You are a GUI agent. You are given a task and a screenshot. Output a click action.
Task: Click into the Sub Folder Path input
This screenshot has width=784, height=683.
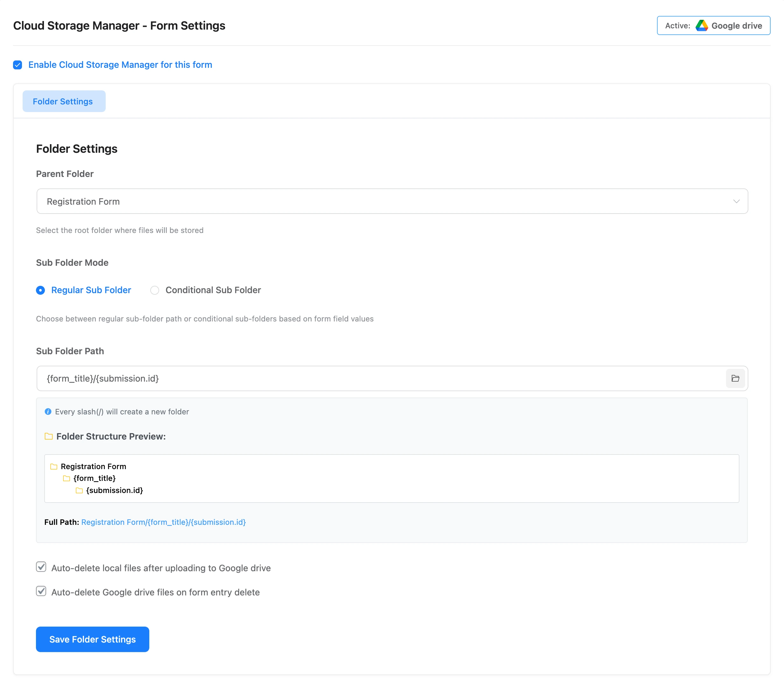tap(381, 378)
